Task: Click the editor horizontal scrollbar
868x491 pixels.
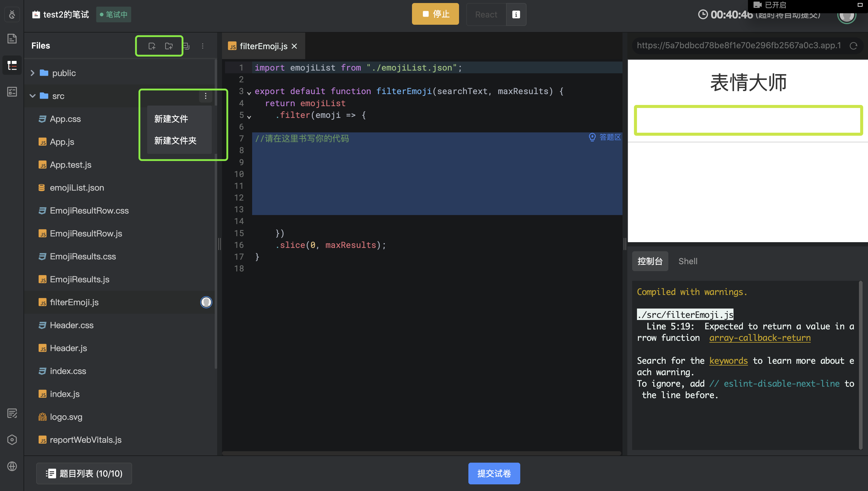Action: (x=422, y=453)
